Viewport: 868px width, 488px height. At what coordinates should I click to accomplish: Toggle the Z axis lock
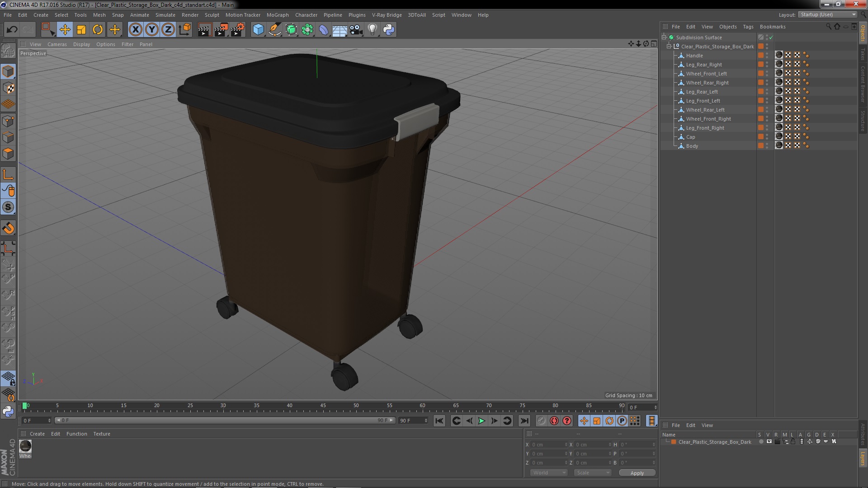click(x=168, y=30)
